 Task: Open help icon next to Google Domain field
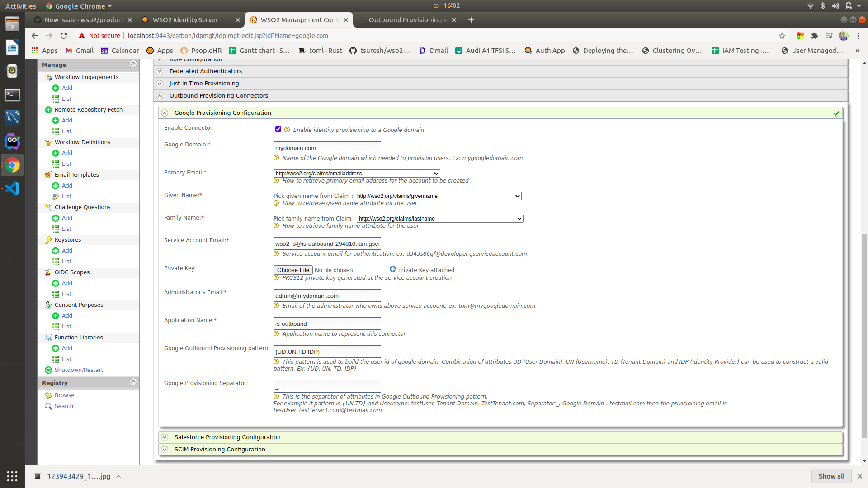[x=276, y=158]
